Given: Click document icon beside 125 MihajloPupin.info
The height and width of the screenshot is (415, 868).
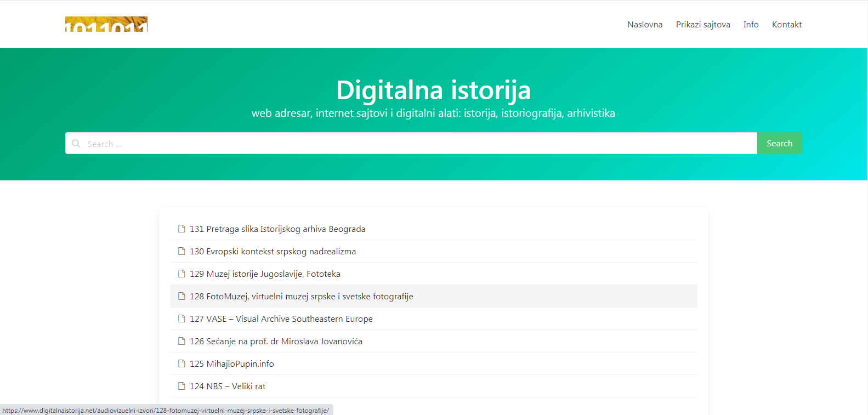Looking at the screenshot, I should [x=181, y=363].
